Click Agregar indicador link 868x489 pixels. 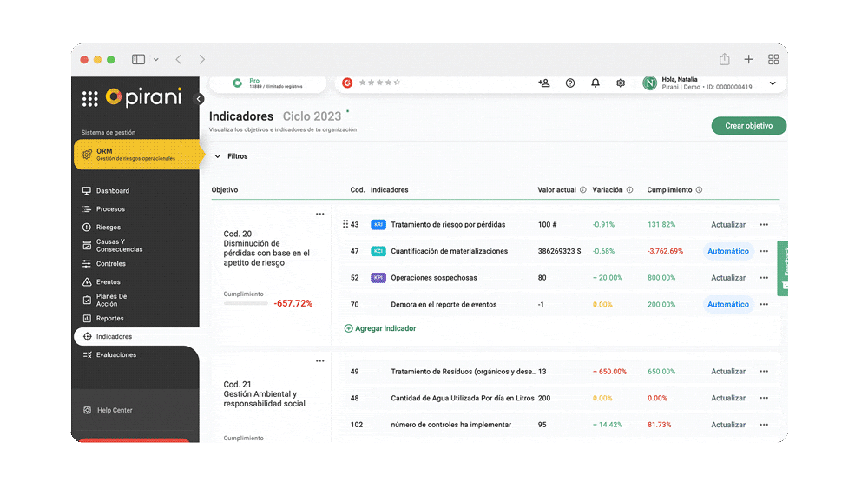click(x=380, y=329)
